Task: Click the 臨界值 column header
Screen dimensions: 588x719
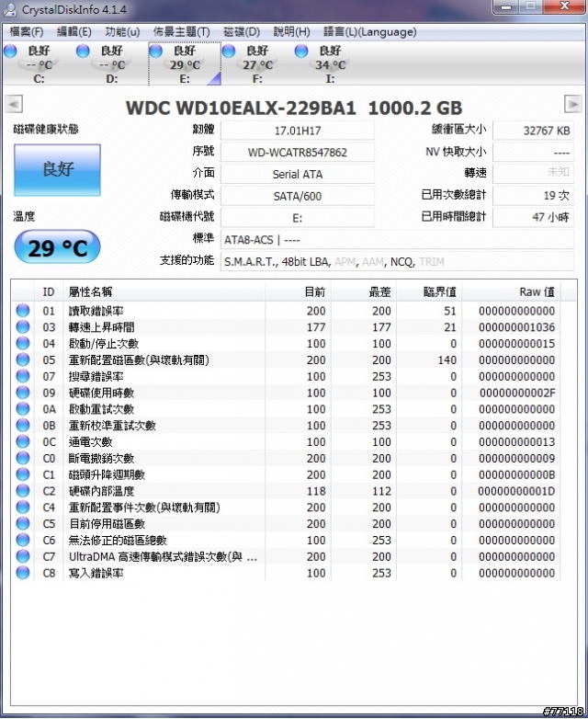Action: pyautogui.click(x=429, y=291)
